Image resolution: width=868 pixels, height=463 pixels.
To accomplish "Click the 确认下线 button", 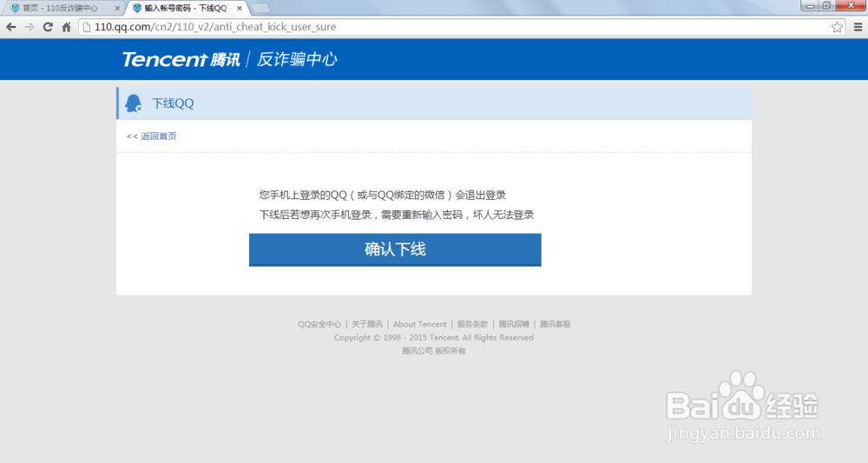I will pyautogui.click(x=395, y=250).
